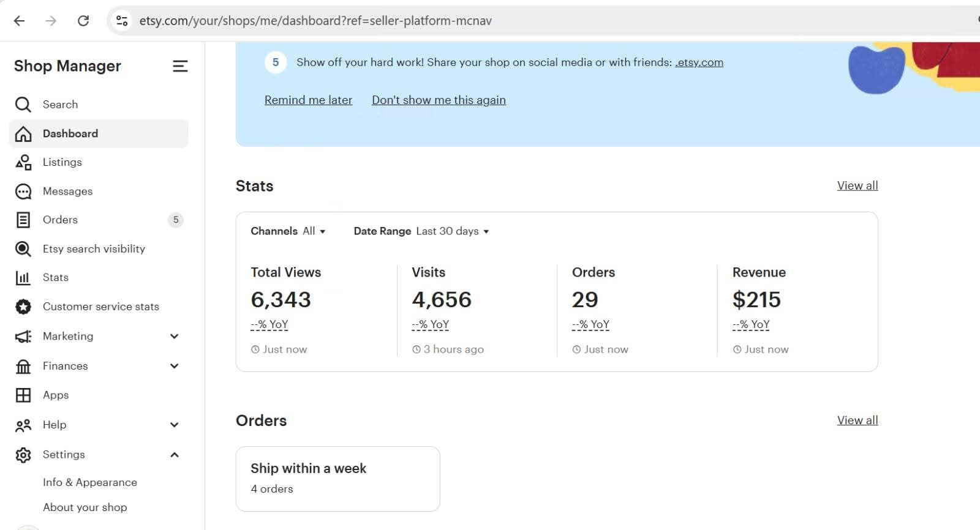The height and width of the screenshot is (530, 980).
Task: Open the Ship within a week card
Action: click(337, 479)
